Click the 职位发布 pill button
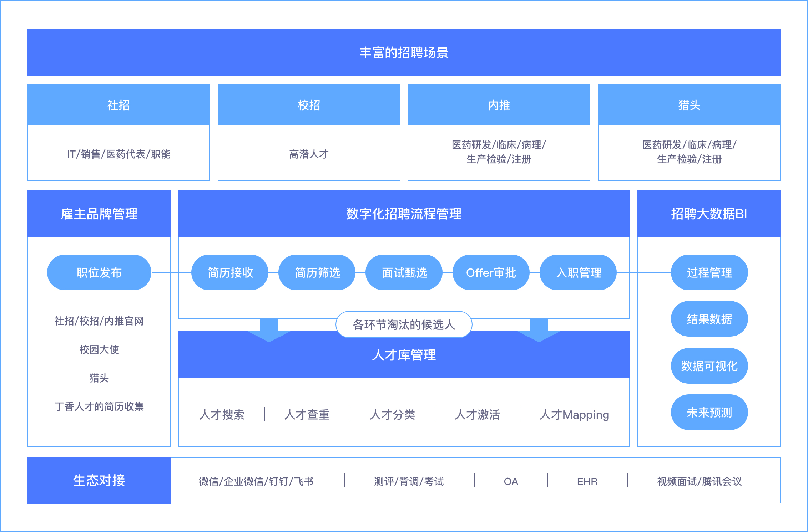This screenshot has width=808, height=532. point(99,272)
